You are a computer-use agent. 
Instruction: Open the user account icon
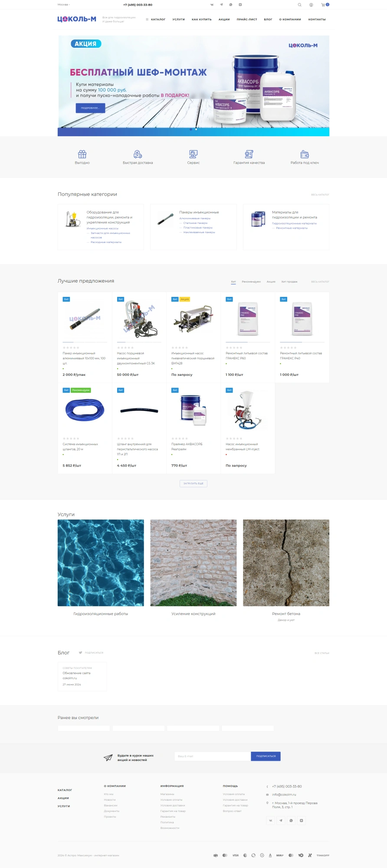click(311, 5)
